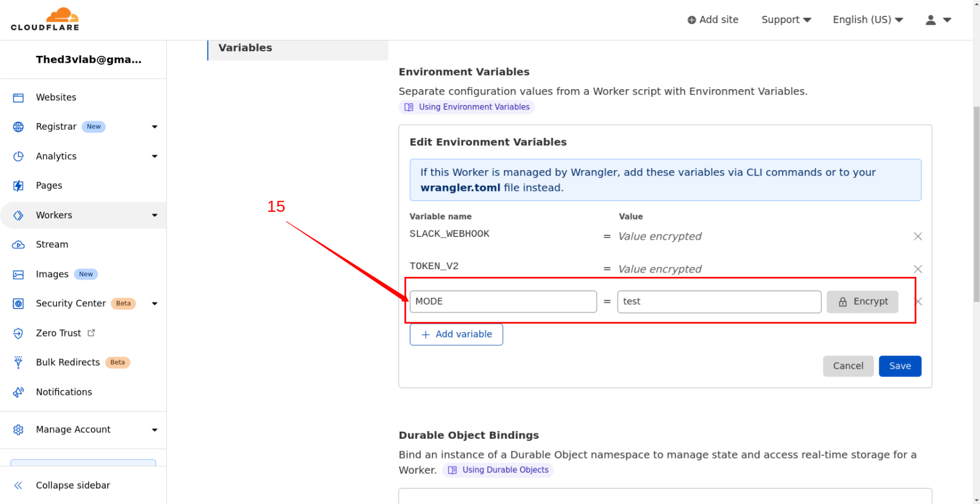Click the Stream cloud icon
The height and width of the screenshot is (504, 980).
click(x=18, y=245)
